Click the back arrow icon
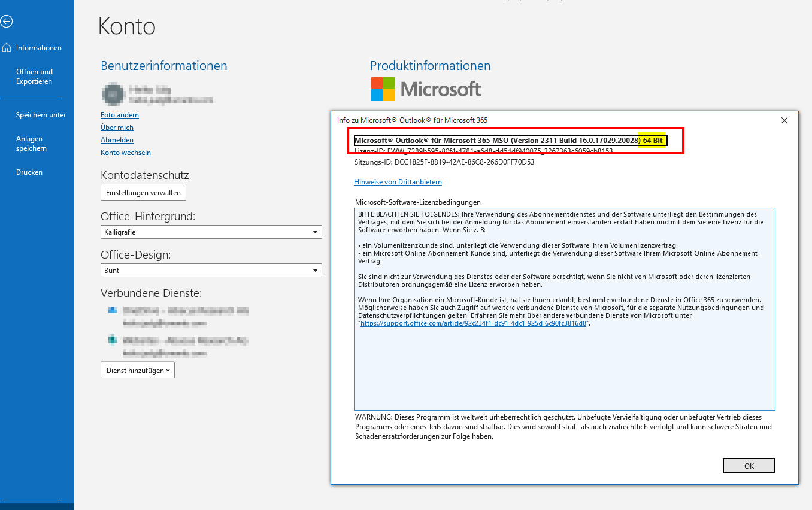Screen dimensions: 812x510 (x=7, y=22)
